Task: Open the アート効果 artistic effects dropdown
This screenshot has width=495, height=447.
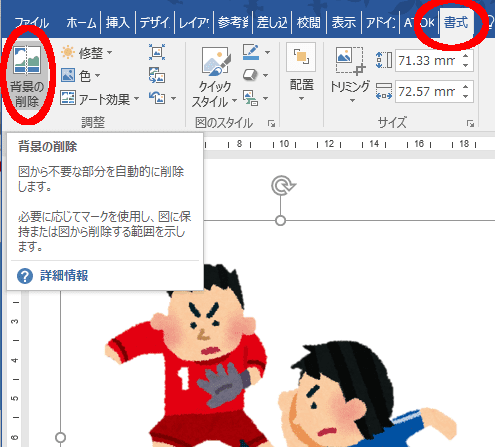Action: [100, 99]
